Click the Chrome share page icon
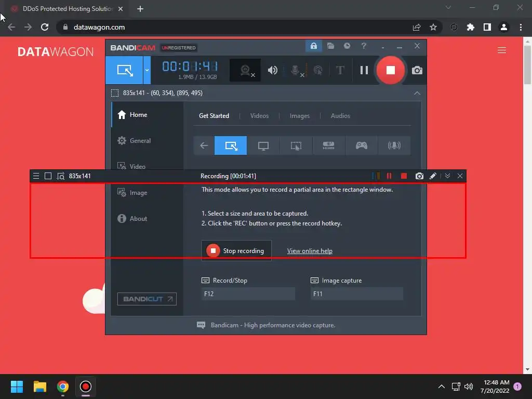The image size is (532, 399). [417, 27]
